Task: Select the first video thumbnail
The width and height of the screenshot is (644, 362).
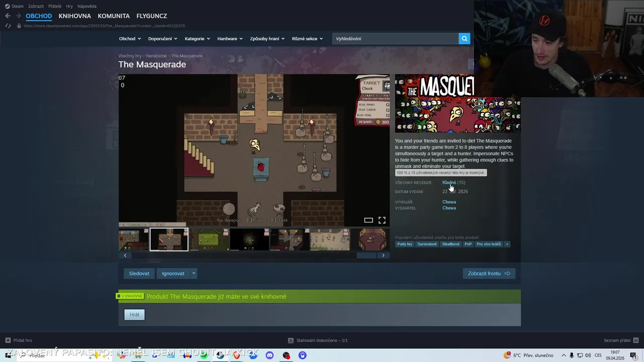Action: point(133,239)
